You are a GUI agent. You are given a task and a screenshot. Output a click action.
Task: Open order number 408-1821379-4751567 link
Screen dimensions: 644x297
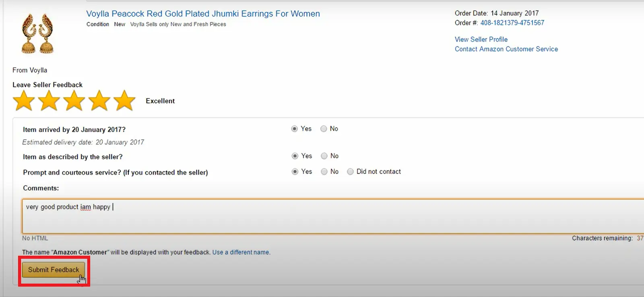512,23
